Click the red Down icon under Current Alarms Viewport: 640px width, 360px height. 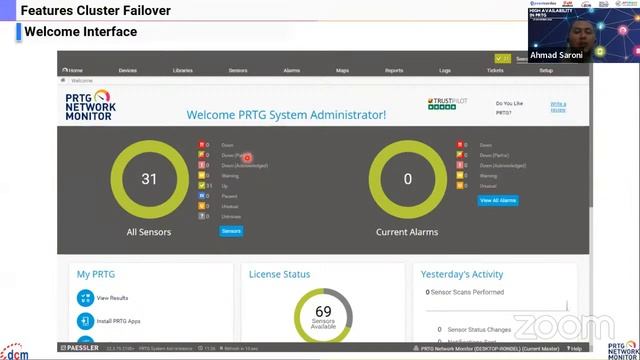460,144
